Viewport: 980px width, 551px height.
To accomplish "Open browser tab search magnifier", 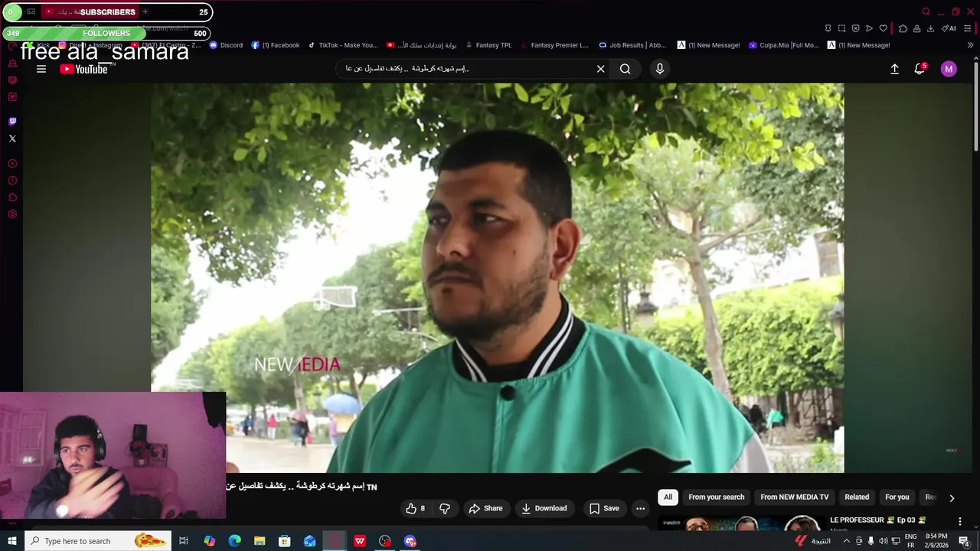I will (x=926, y=11).
